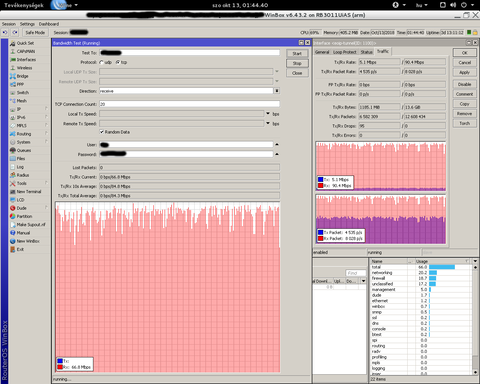Click volume icon in system tray
The width and height of the screenshot is (480, 384).
click(452, 5)
